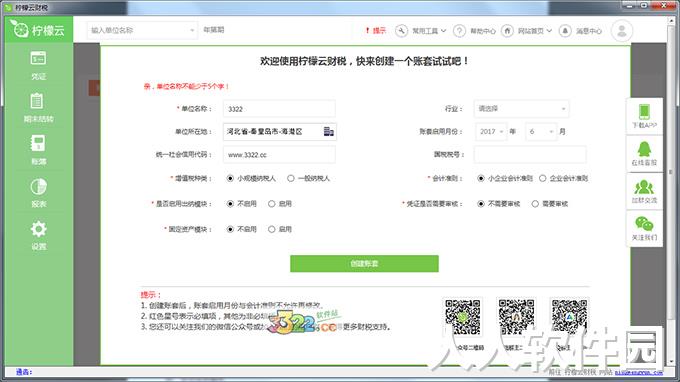Click the wrench 常用工具 icon
This screenshot has width=680, height=382.
(401, 31)
